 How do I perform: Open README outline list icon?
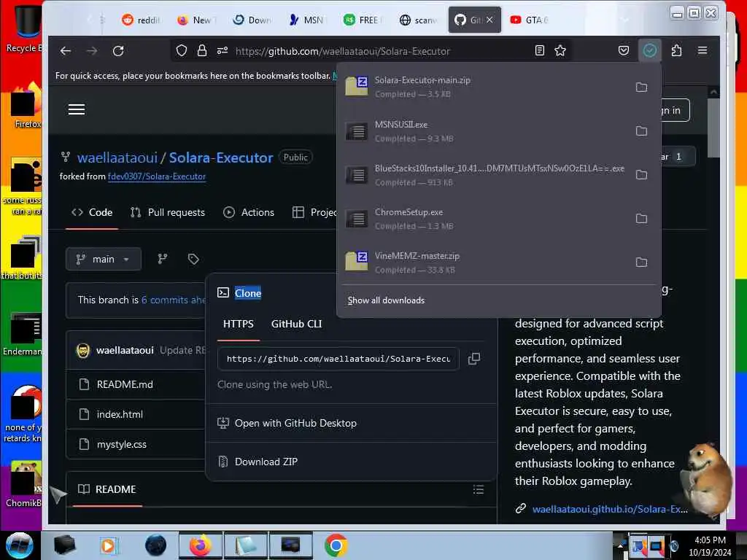pos(479,489)
